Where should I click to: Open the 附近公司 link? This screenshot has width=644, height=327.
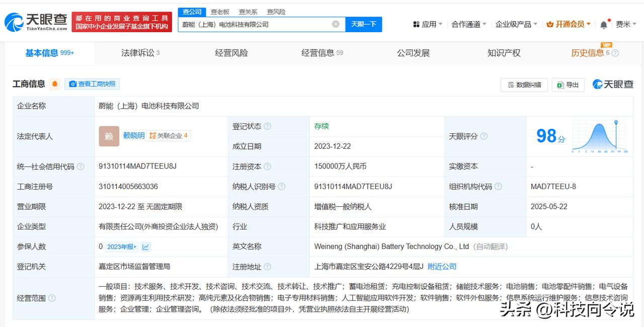(442, 267)
